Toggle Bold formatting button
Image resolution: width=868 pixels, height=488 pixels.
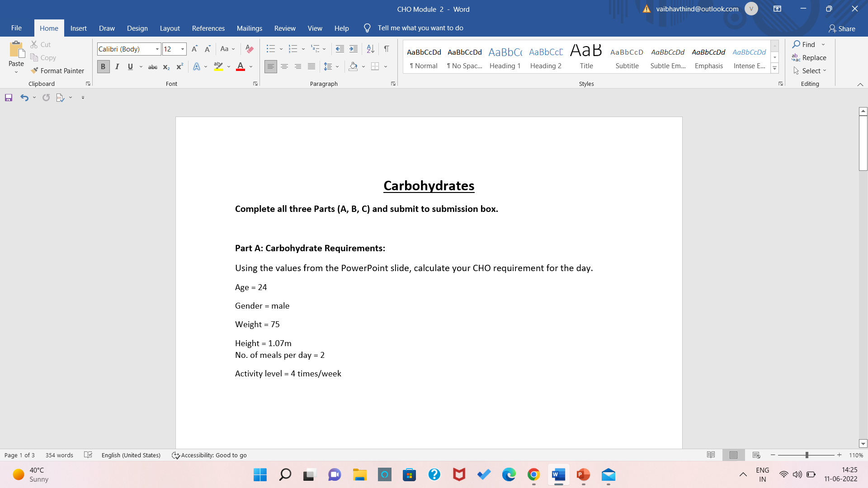103,67
